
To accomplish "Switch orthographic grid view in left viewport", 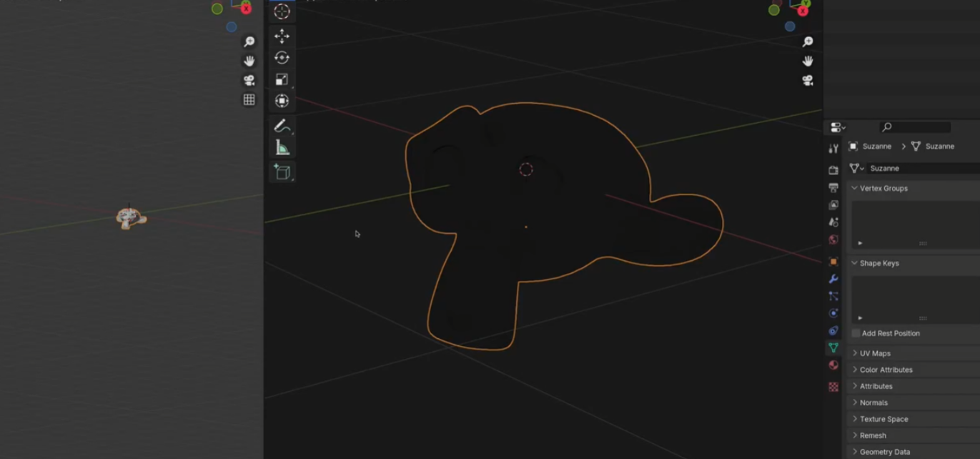I will pos(249,99).
